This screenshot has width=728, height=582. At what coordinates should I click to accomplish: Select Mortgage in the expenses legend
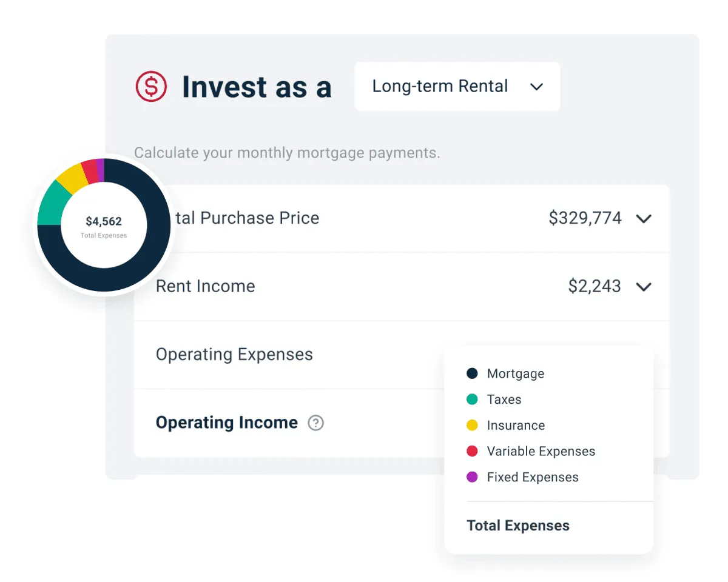click(516, 373)
